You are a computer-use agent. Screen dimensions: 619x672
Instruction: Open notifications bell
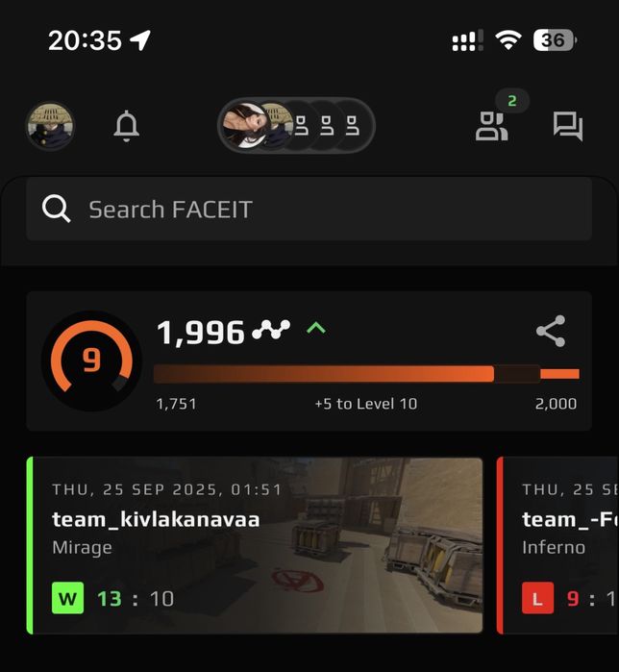pyautogui.click(x=126, y=126)
